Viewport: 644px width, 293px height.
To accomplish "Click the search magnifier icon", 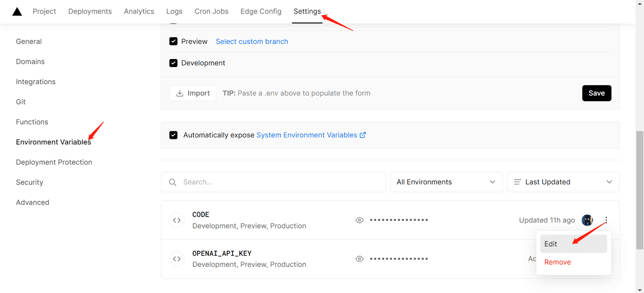I will tap(173, 182).
